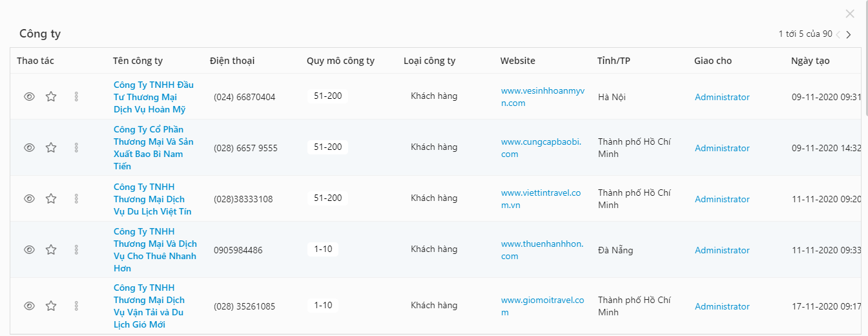
Task: Open www.cungcapbaobi.com website link
Action: click(x=541, y=148)
